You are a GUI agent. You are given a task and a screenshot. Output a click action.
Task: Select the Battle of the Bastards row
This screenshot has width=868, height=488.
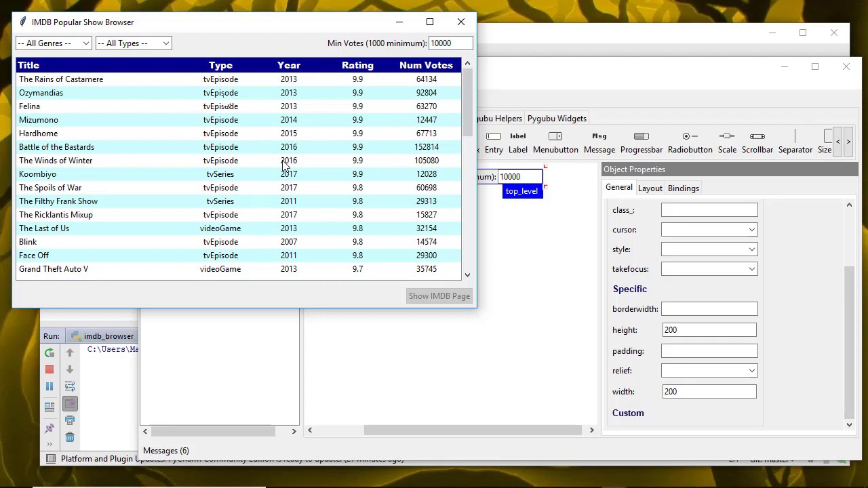pos(239,147)
